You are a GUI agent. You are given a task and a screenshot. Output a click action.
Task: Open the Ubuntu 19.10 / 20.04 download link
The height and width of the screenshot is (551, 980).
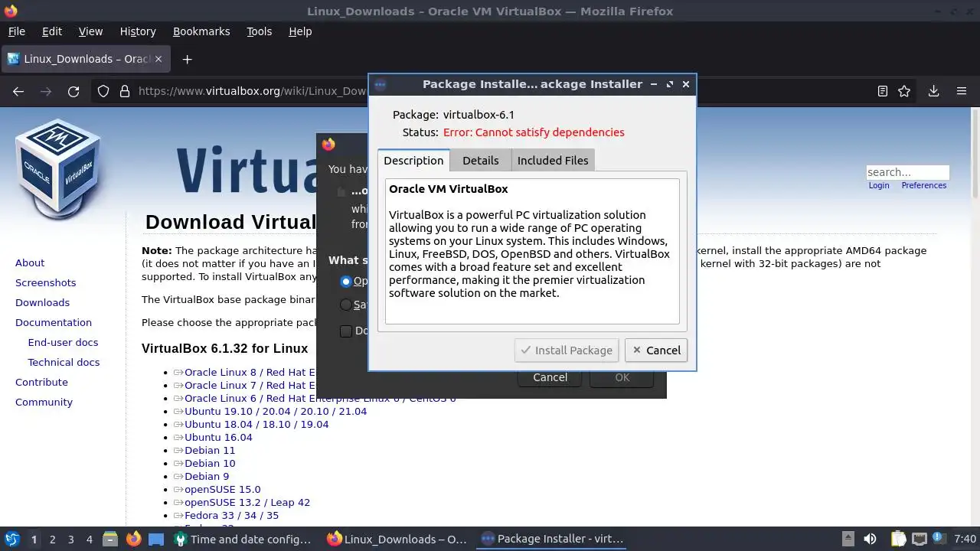pos(276,411)
